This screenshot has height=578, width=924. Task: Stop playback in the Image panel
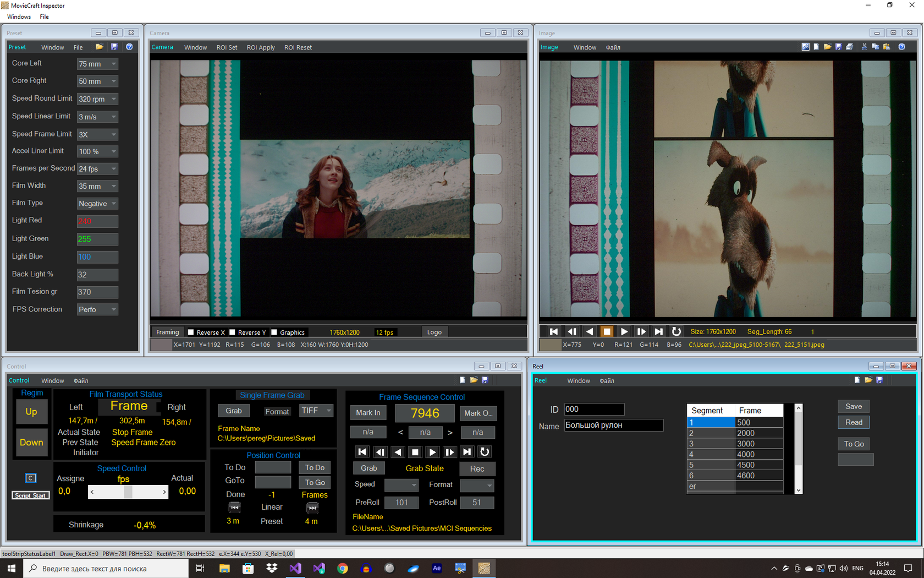[607, 331]
